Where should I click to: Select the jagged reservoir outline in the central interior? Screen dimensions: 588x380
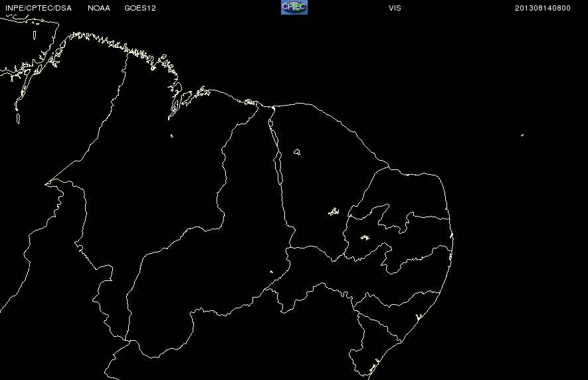coord(334,211)
